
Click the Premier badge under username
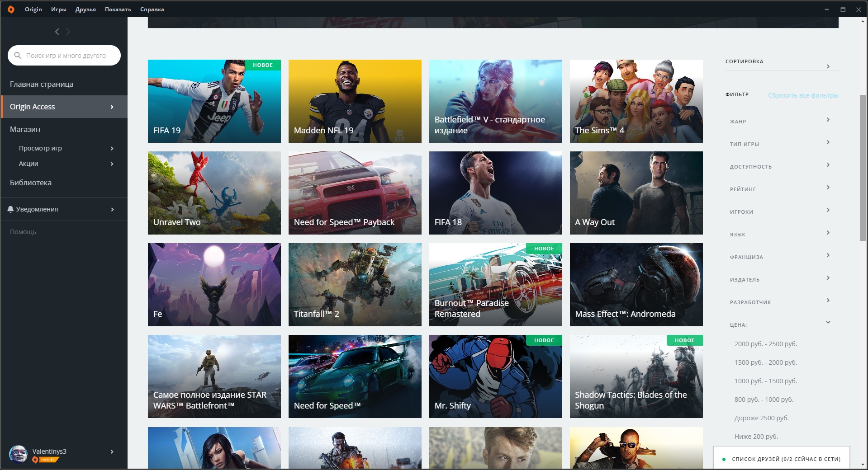click(46, 460)
